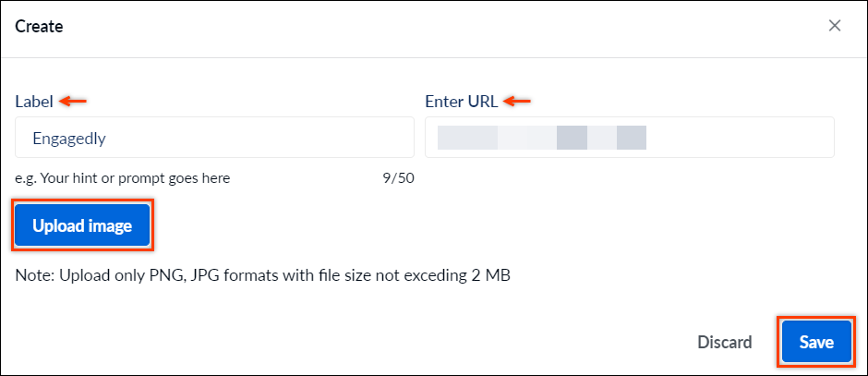
Task: Click the 'e.g.' prefix of the hint text
Action: point(26,179)
